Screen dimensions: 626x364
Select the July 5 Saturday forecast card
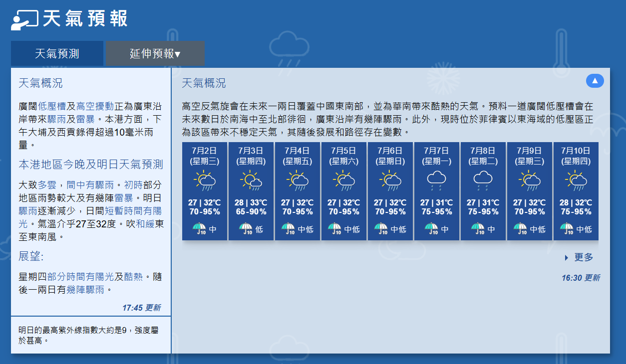344,190
